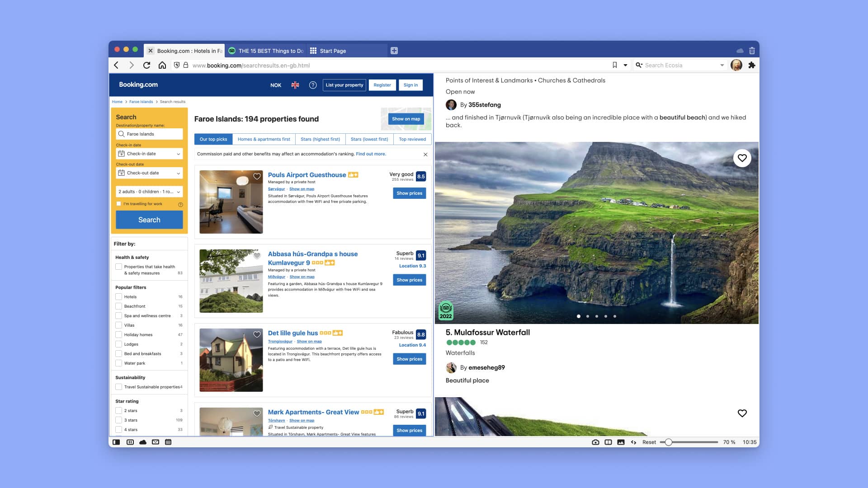Toggle tab tiling icon in status bar
The width and height of the screenshot is (868, 488).
tap(608, 442)
